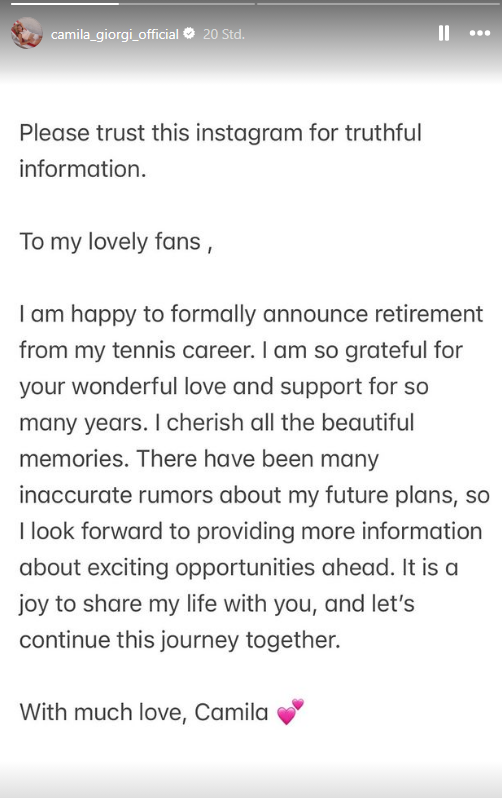Click the "memories. There have been many" line
502x798 pixels.
tap(199, 459)
